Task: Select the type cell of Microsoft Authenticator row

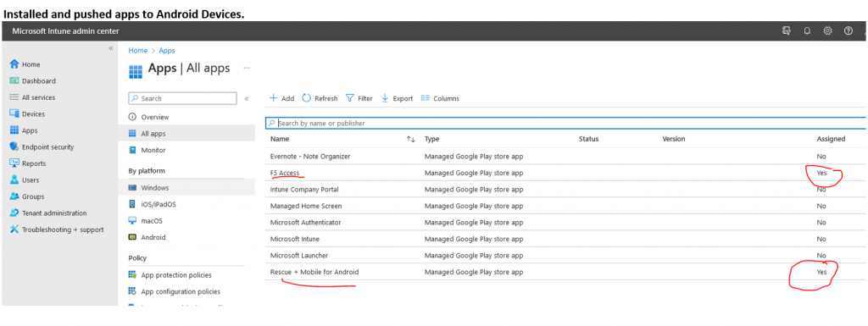Action: 474,223
